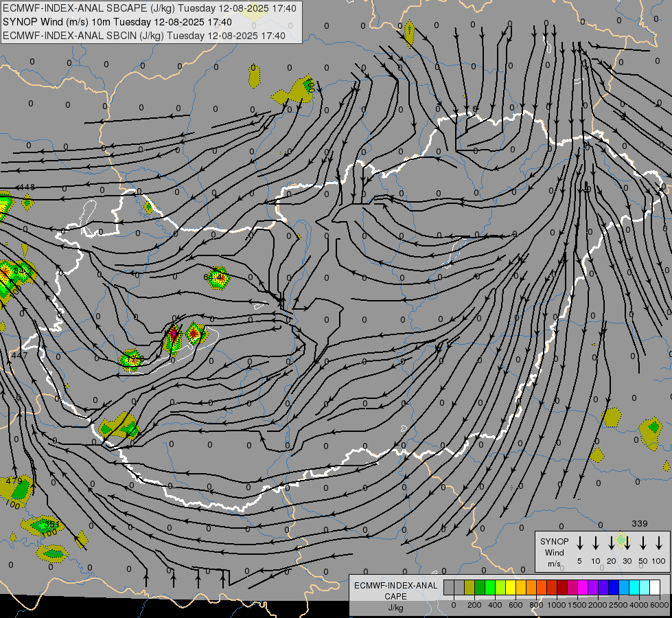Click the 447 CAPE value on the map
Screen dimensions: 672x618
tap(19, 355)
